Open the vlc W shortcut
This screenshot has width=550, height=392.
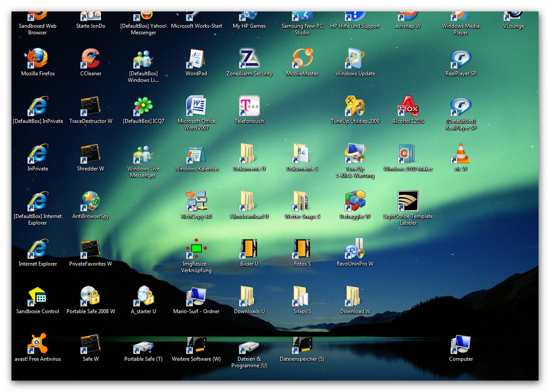pyautogui.click(x=461, y=154)
